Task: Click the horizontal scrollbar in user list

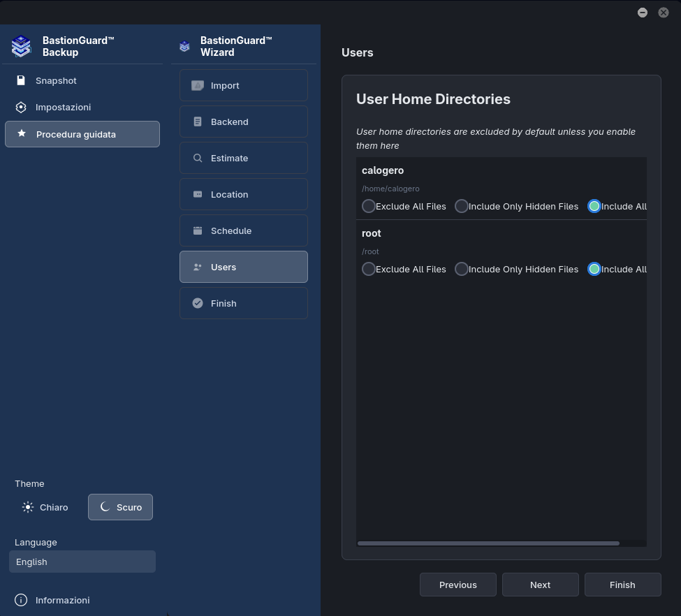Action: [x=488, y=543]
